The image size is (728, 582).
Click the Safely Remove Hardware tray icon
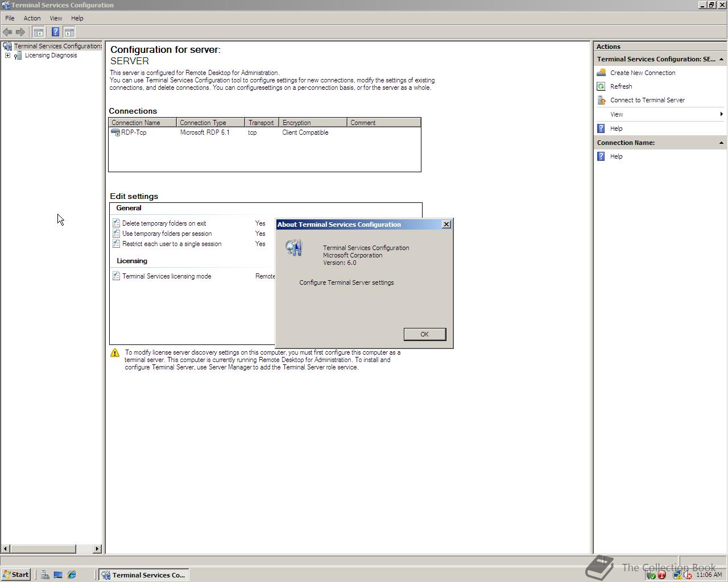coord(651,575)
